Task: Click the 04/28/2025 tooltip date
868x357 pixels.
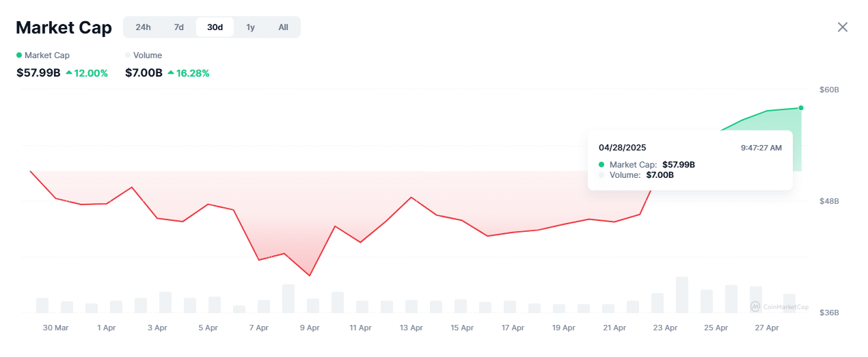Action: tap(622, 148)
